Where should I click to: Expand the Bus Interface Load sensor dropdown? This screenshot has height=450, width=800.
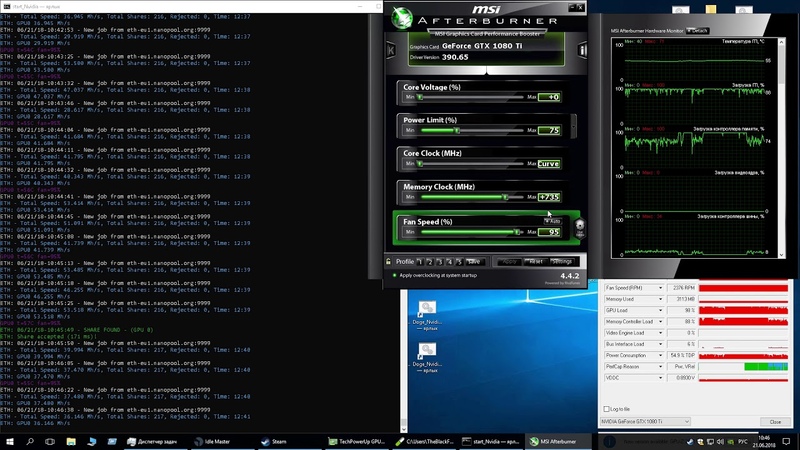point(660,344)
